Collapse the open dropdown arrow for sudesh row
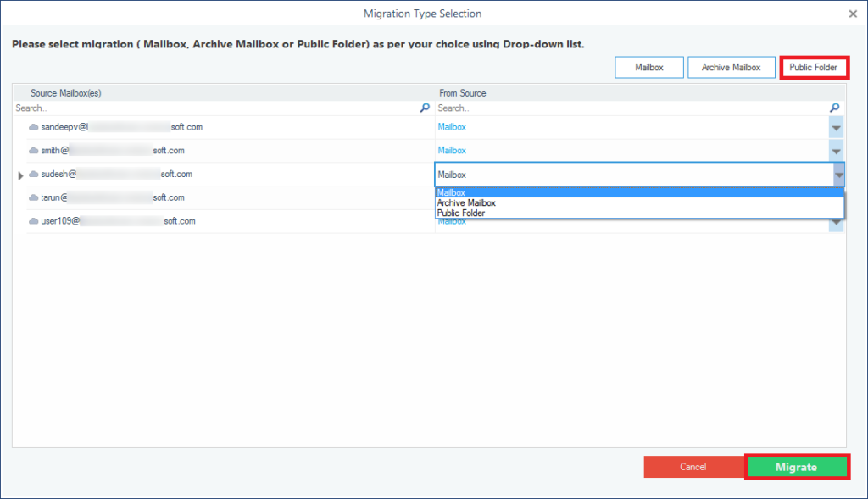Screen dimensions: 868x499 pyautogui.click(x=839, y=175)
